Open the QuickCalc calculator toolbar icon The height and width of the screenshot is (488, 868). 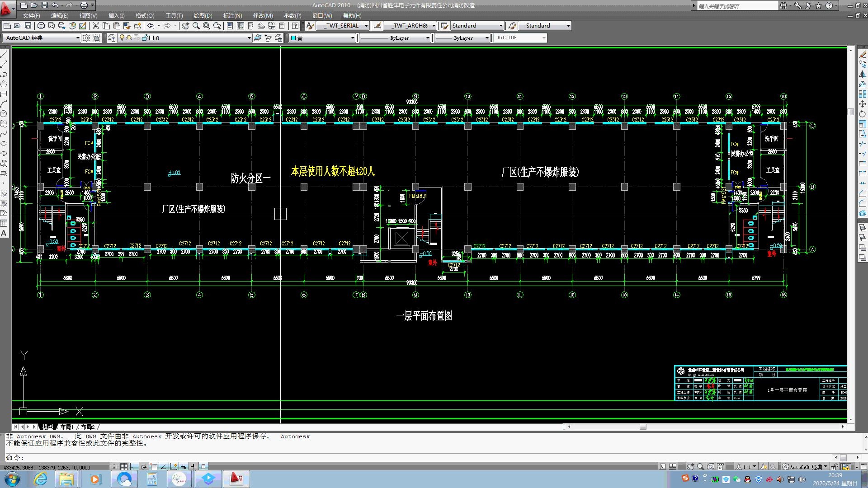[x=282, y=26]
